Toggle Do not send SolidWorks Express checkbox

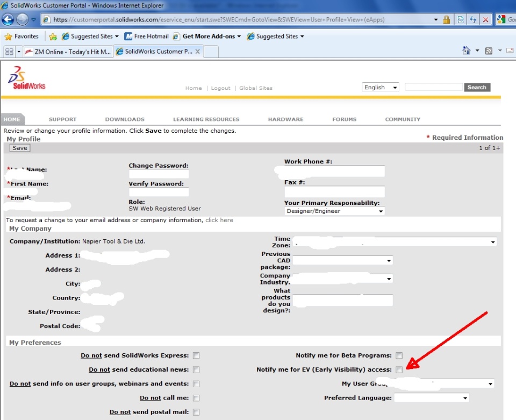coord(196,356)
